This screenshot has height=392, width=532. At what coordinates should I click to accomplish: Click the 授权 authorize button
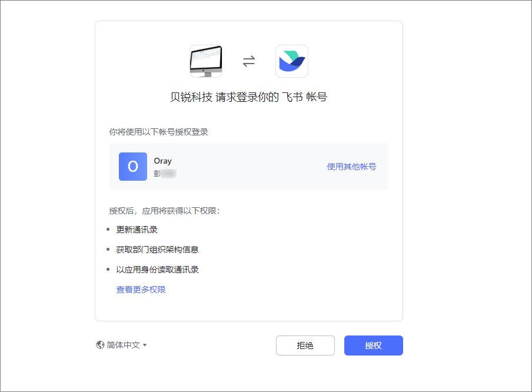click(x=374, y=346)
